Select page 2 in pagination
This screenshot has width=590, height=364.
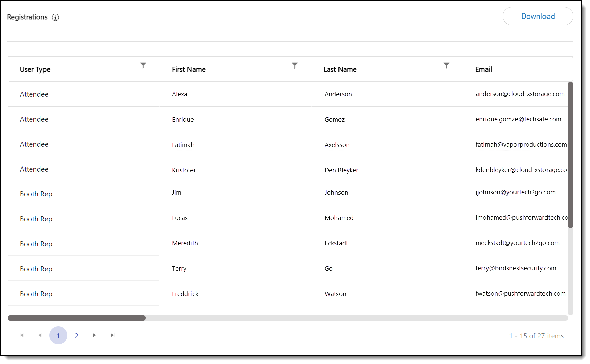(x=76, y=336)
